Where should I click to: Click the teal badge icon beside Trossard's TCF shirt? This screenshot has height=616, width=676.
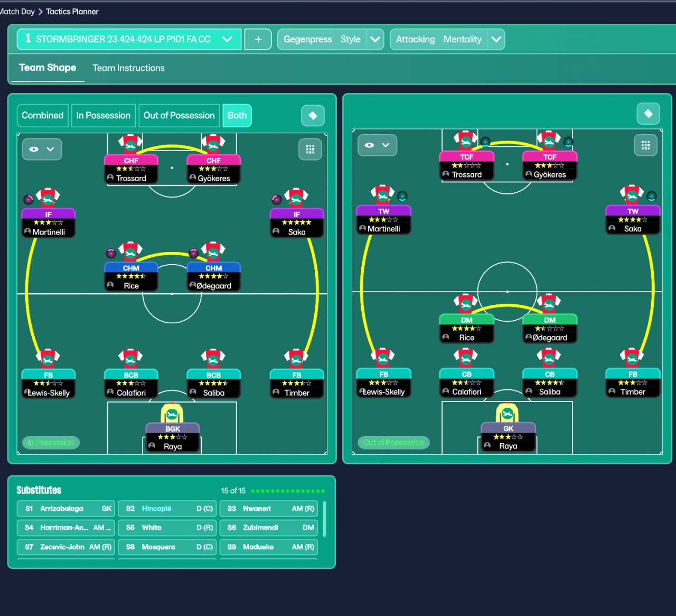[485, 142]
